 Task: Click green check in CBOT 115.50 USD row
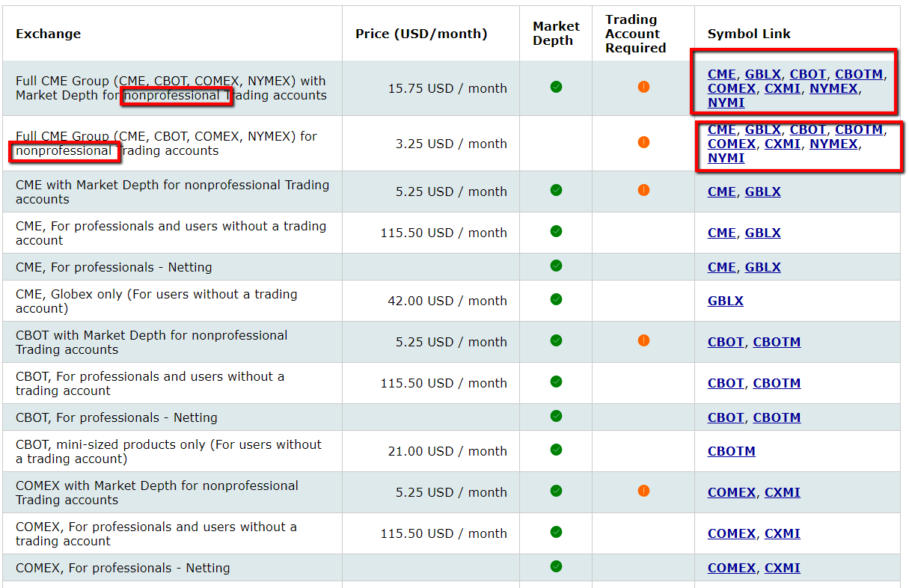click(556, 382)
